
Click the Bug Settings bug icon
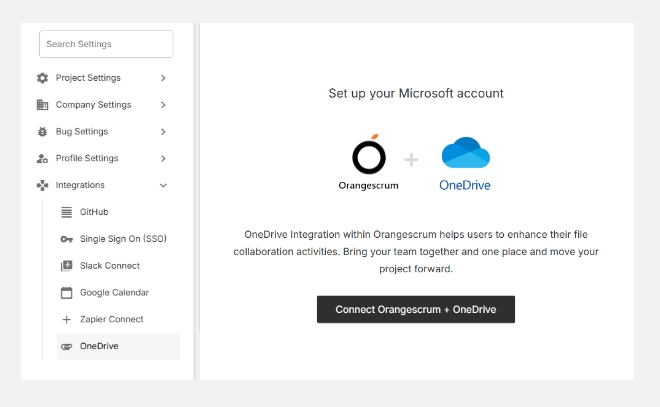(42, 132)
